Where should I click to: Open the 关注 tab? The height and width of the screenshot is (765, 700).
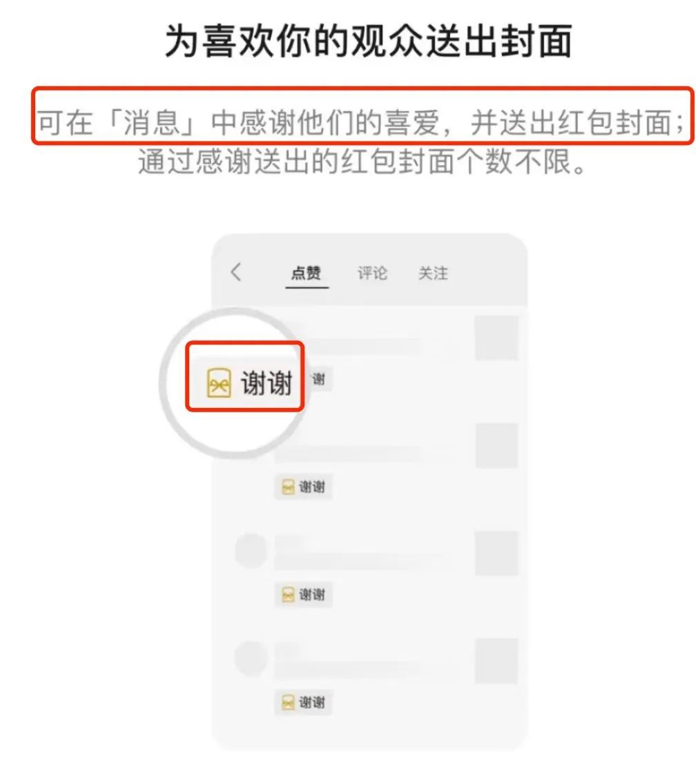tap(433, 273)
